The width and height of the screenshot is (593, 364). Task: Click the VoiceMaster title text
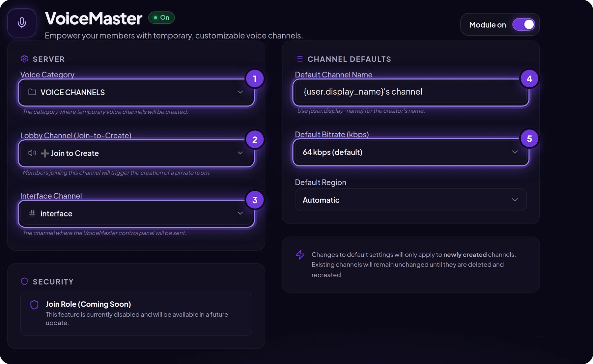[94, 18]
